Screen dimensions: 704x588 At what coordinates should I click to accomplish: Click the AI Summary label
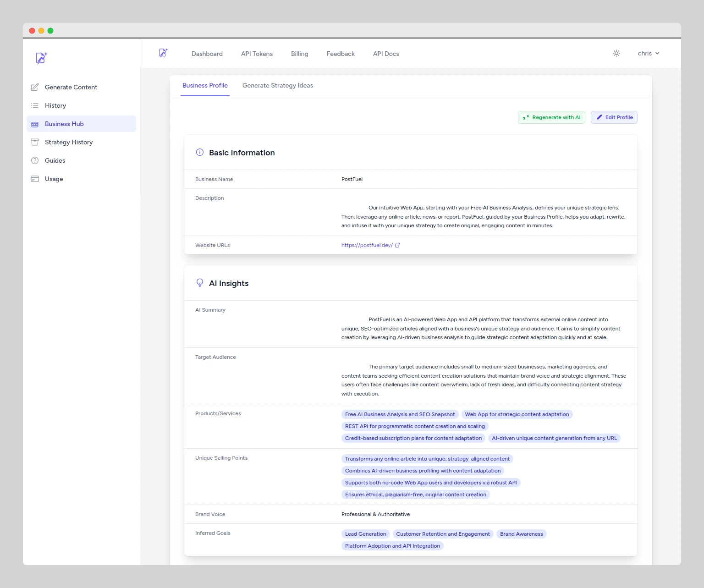click(210, 310)
